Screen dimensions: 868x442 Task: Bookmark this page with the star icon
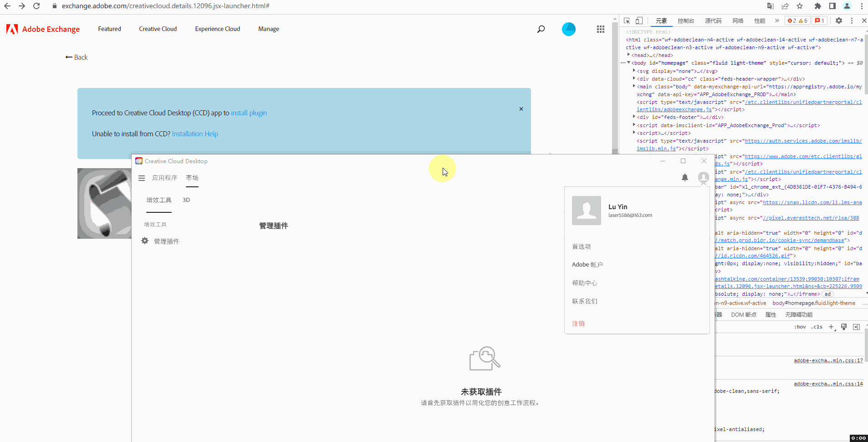(x=800, y=6)
